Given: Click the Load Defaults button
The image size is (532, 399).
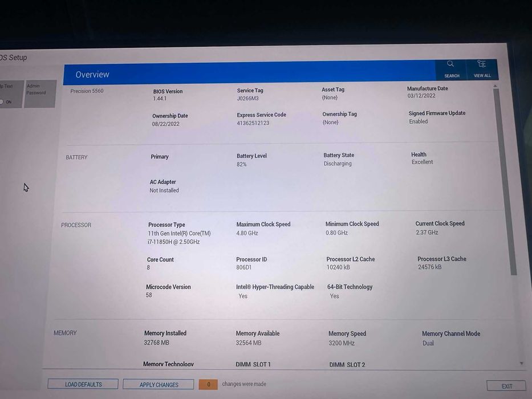Looking at the screenshot, I should (x=83, y=384).
